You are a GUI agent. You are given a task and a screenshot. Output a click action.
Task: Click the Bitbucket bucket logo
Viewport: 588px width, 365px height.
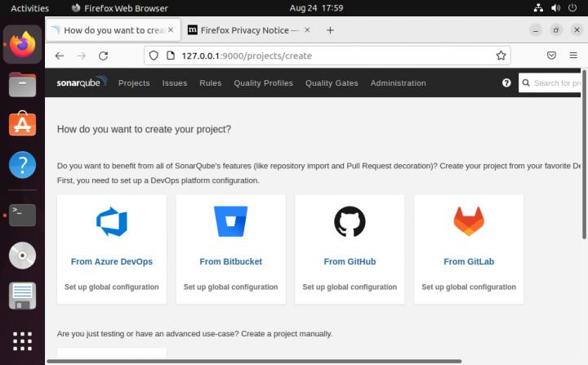pyautogui.click(x=230, y=221)
